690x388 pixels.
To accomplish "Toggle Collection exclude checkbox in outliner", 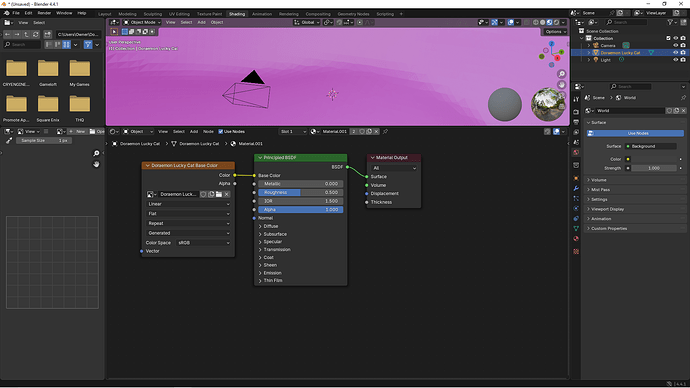I will tap(668, 38).
